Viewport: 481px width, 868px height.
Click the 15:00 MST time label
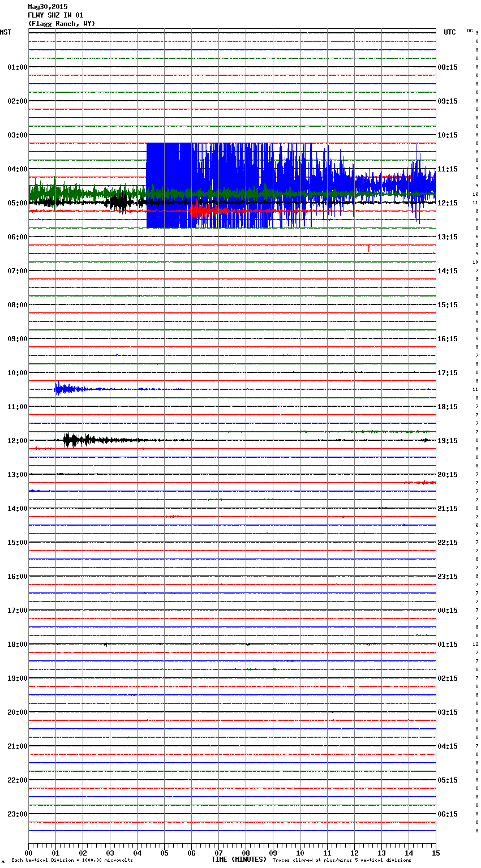tap(18, 543)
